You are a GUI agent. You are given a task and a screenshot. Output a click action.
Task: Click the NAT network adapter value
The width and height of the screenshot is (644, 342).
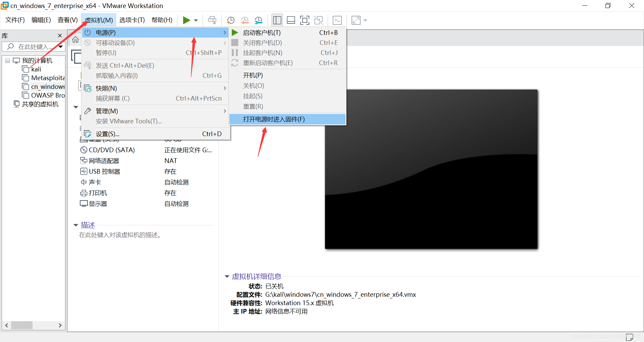click(171, 161)
